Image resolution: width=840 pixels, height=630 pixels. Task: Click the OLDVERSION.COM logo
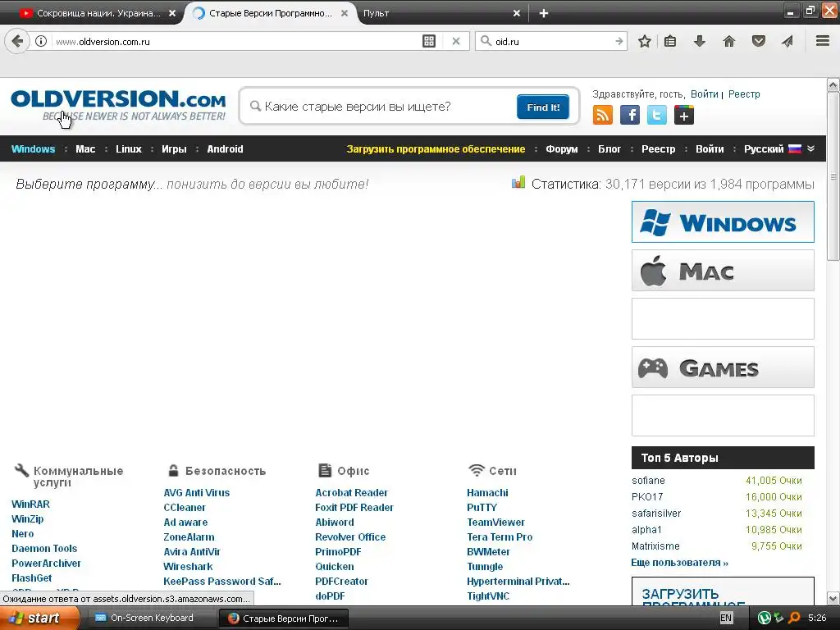tap(118, 105)
